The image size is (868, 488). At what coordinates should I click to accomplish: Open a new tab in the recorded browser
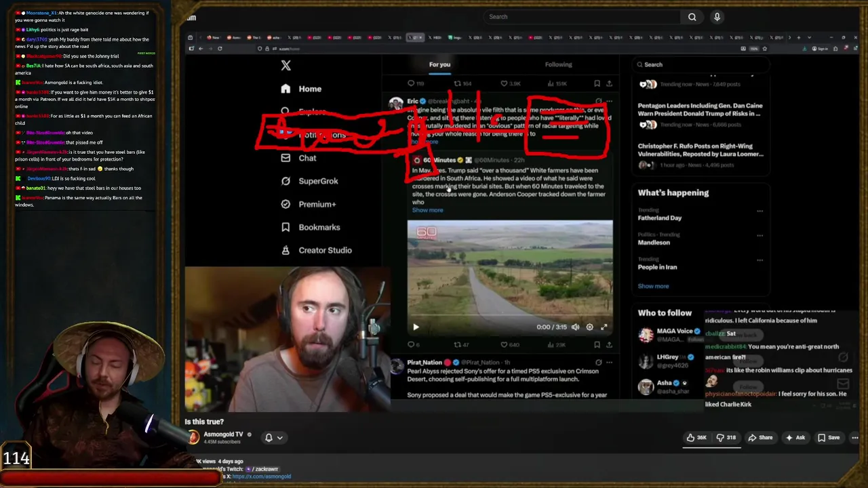tap(799, 38)
